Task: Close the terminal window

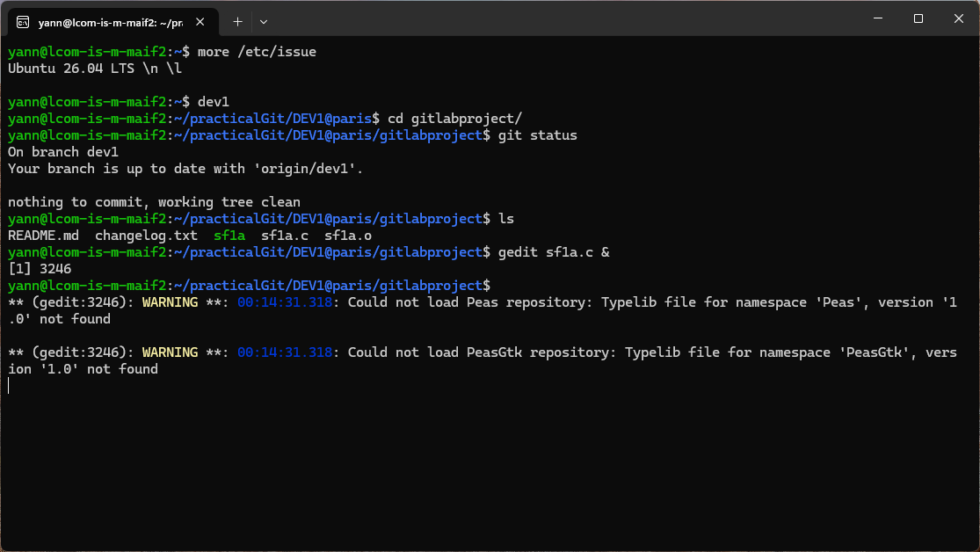Action: pos(959,18)
